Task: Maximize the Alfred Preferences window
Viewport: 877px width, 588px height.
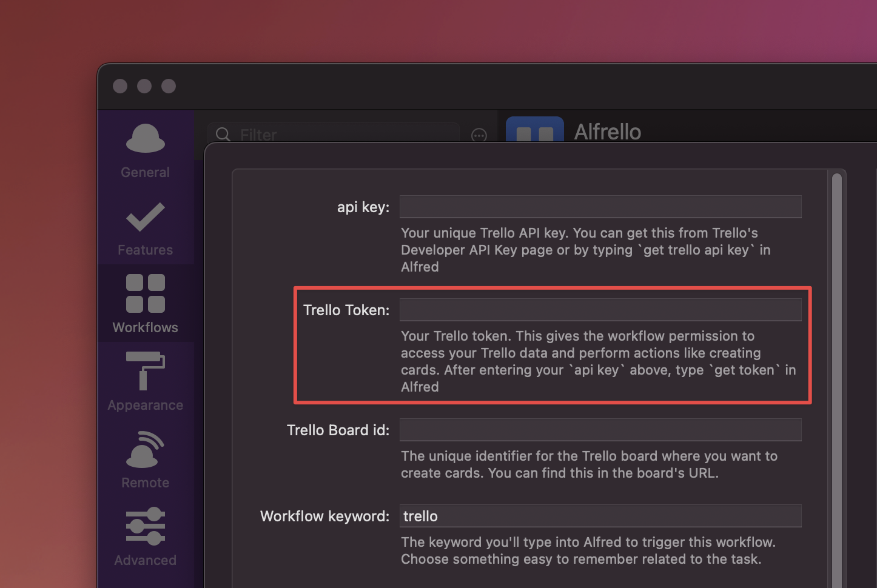Action: [169, 86]
